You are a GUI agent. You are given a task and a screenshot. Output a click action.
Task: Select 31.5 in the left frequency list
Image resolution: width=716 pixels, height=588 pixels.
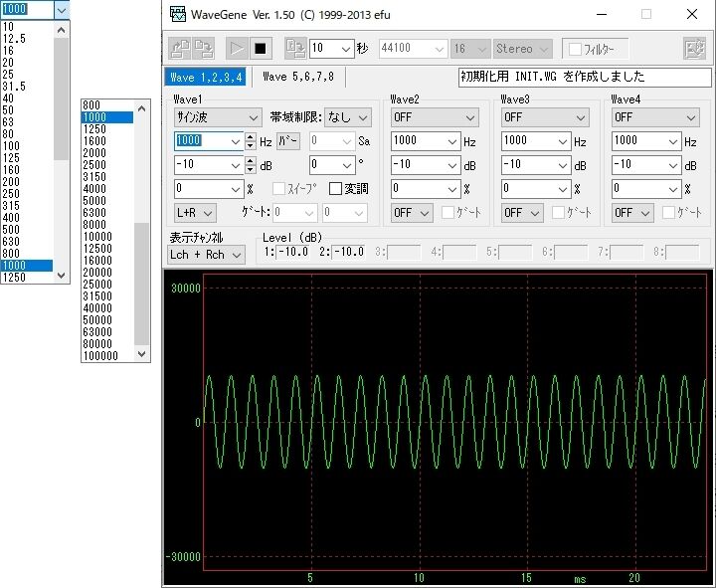(27, 87)
